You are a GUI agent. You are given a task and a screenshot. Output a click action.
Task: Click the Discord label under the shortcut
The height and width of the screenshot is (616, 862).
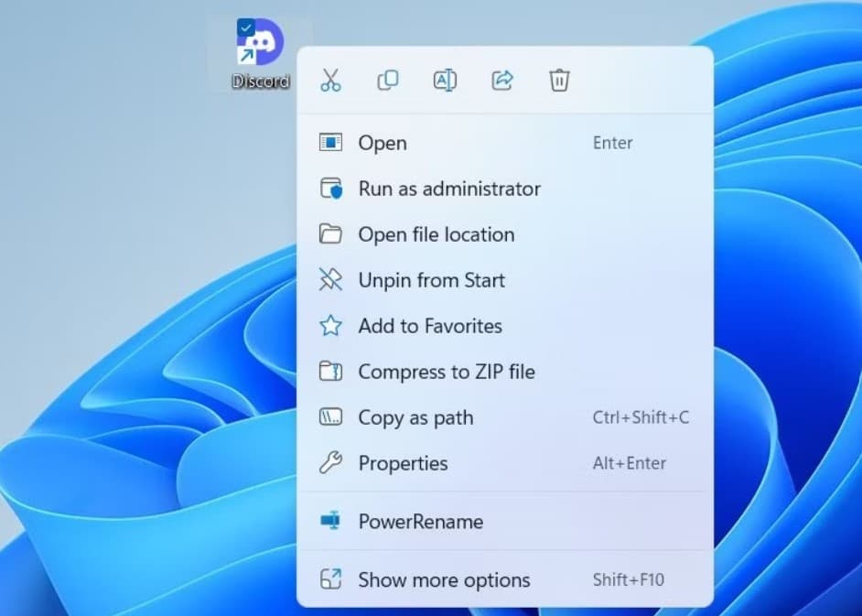[261, 81]
